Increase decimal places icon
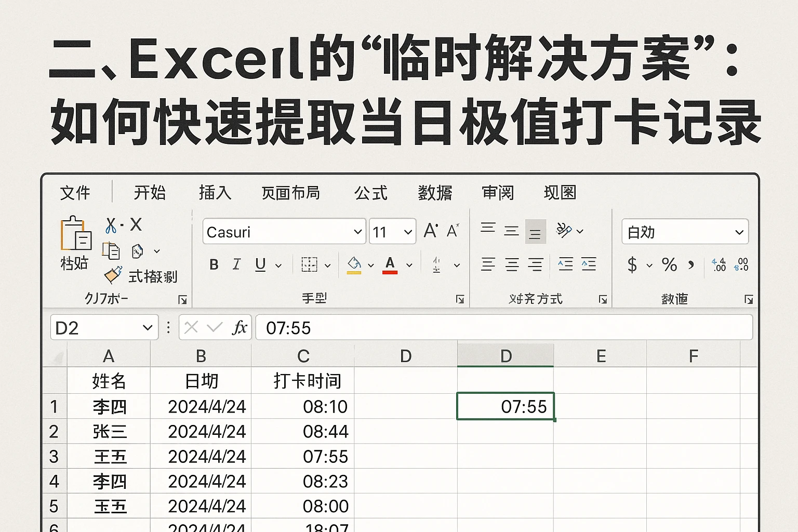 [719, 265]
